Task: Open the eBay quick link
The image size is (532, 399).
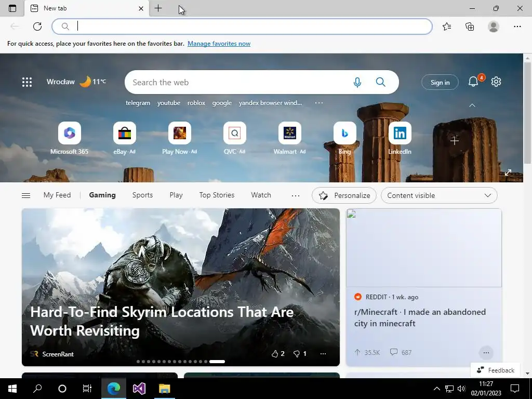Action: tap(125, 138)
